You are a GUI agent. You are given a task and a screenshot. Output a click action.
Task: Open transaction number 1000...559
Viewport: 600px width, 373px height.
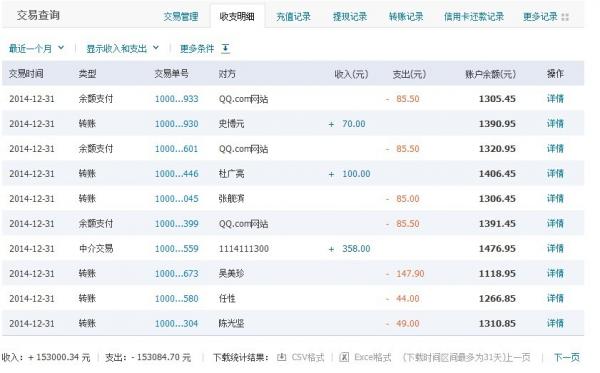176,249
